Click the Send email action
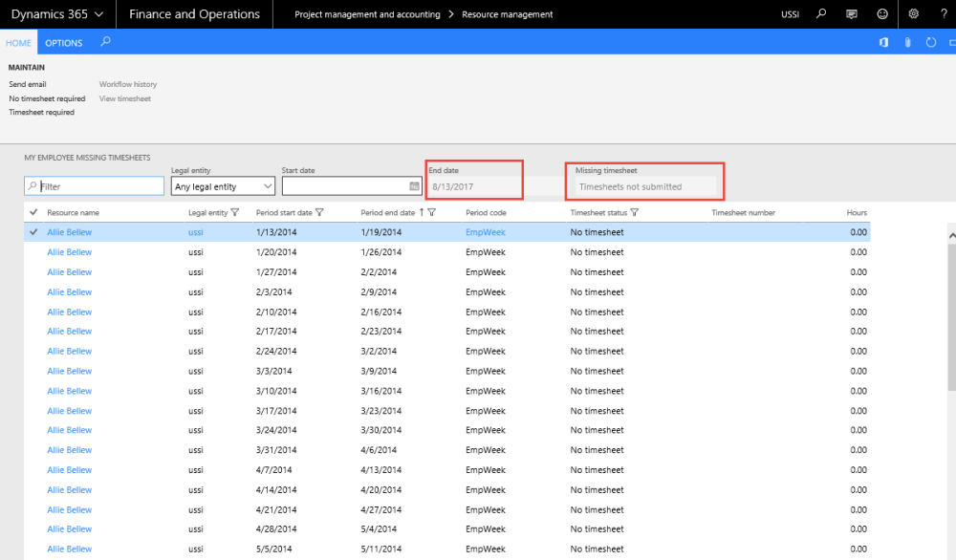Image resolution: width=956 pixels, height=560 pixels. (28, 84)
